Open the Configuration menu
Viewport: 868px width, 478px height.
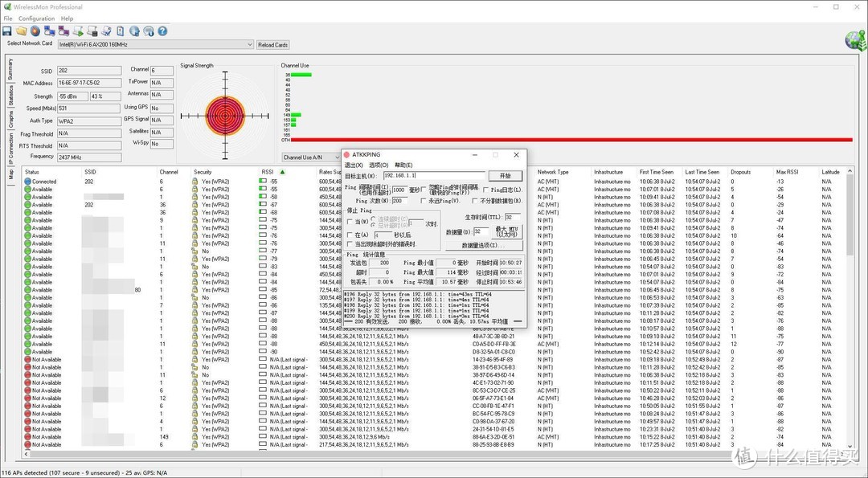click(36, 18)
